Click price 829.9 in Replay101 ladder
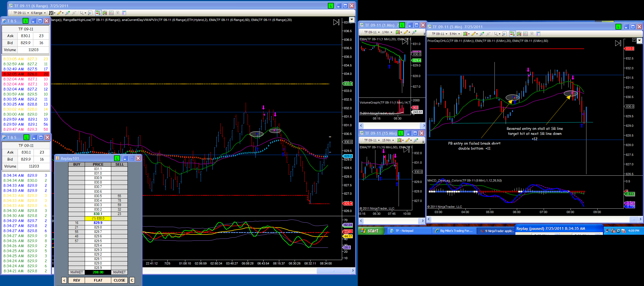Screen dimensions: 644x286 [98, 223]
